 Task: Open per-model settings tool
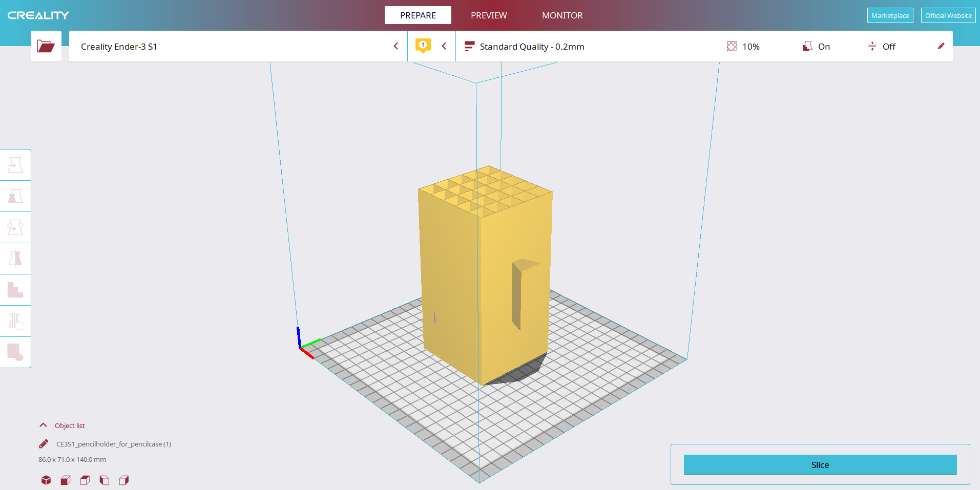15,290
